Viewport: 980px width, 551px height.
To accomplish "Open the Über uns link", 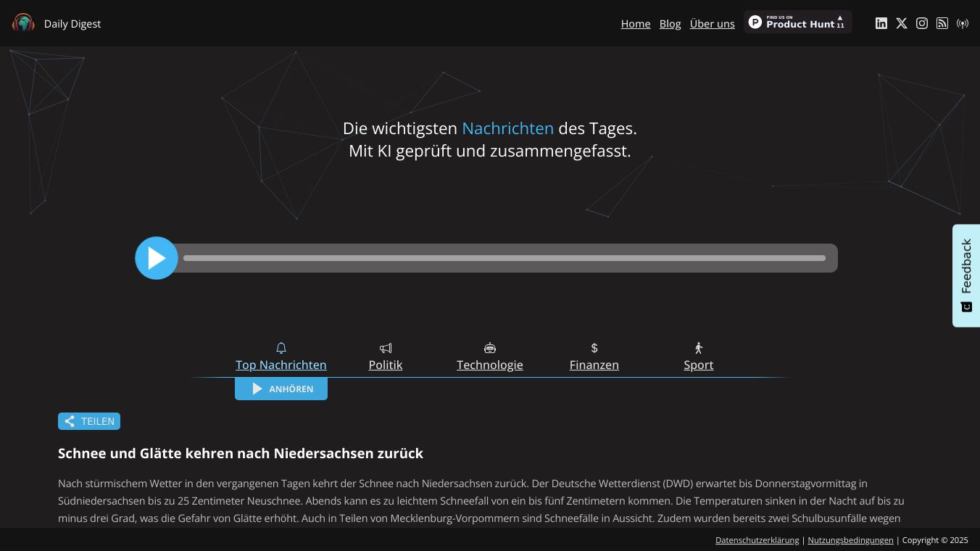I will pos(713,24).
